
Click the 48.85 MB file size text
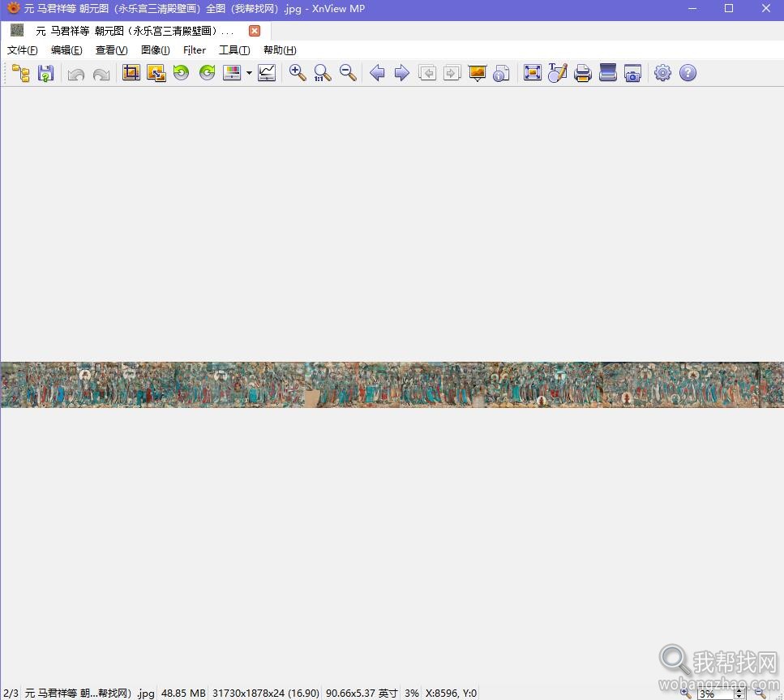coord(183,693)
